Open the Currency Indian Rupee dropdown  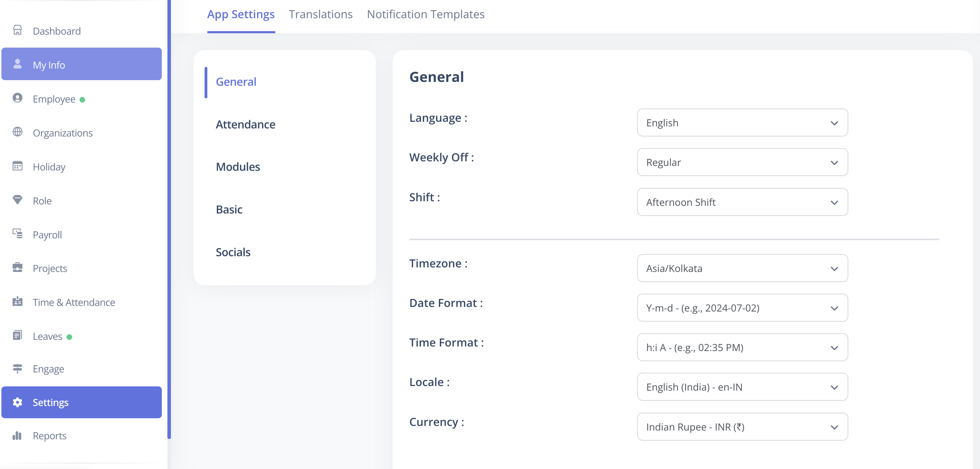tap(742, 427)
